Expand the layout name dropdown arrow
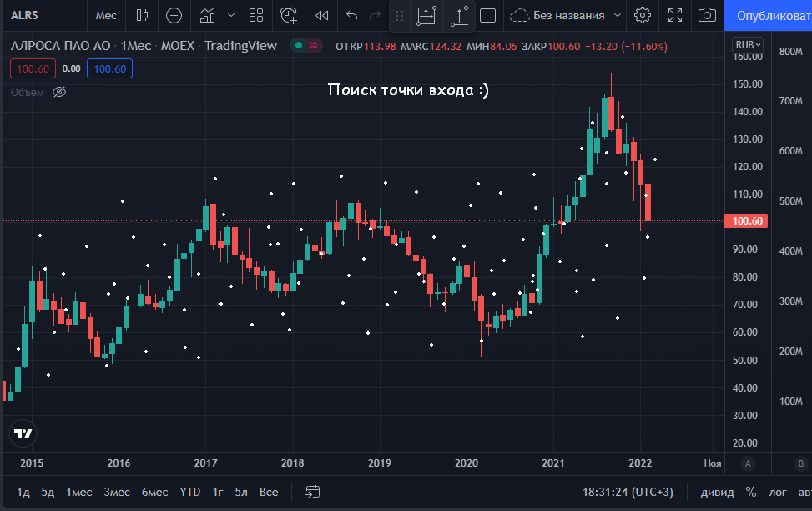The image size is (812, 511). 618,16
